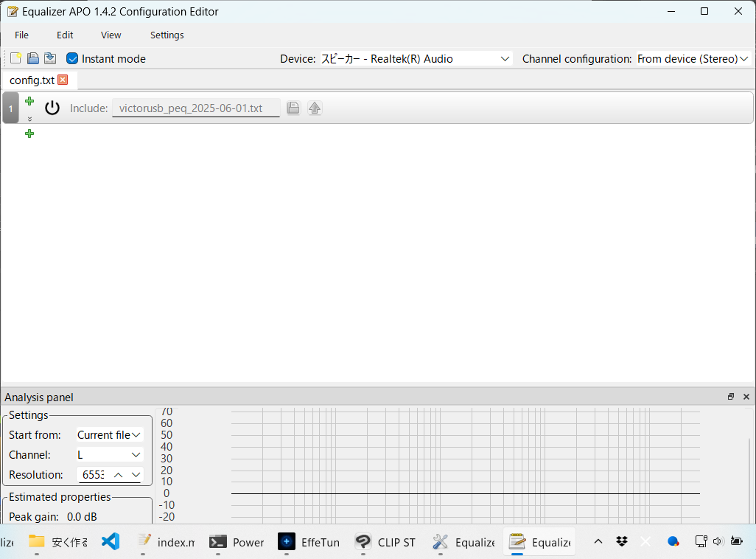Open the Settings menu
756x559 pixels.
(x=167, y=35)
